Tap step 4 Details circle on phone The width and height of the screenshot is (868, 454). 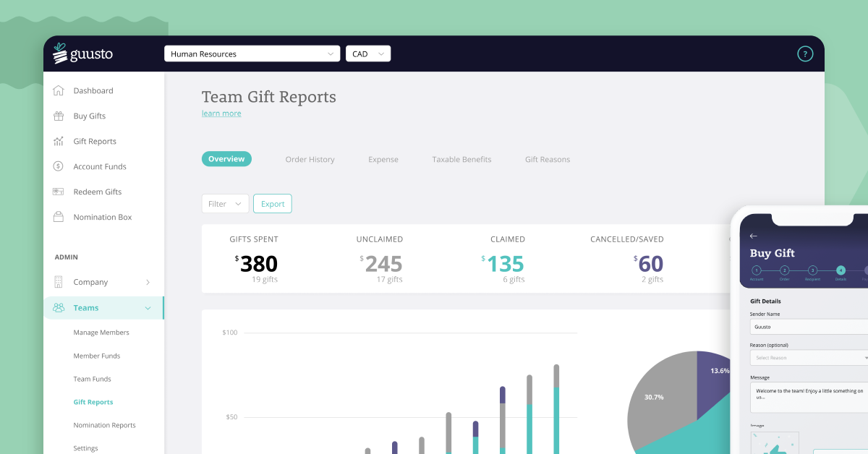point(841,270)
